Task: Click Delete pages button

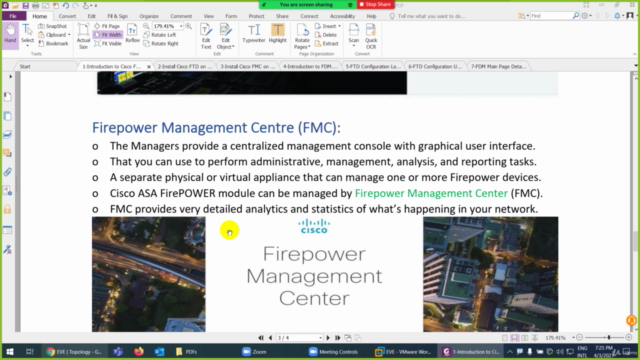Action: click(x=326, y=35)
